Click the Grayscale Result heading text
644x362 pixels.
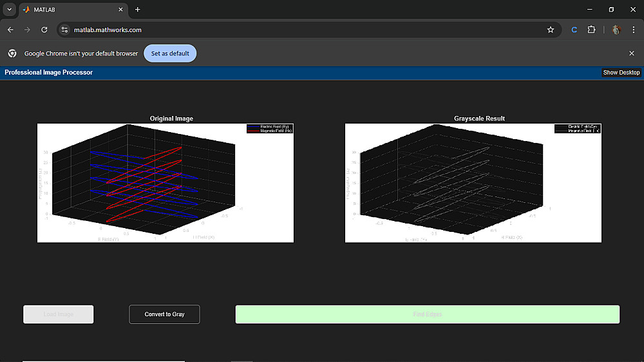coord(479,119)
